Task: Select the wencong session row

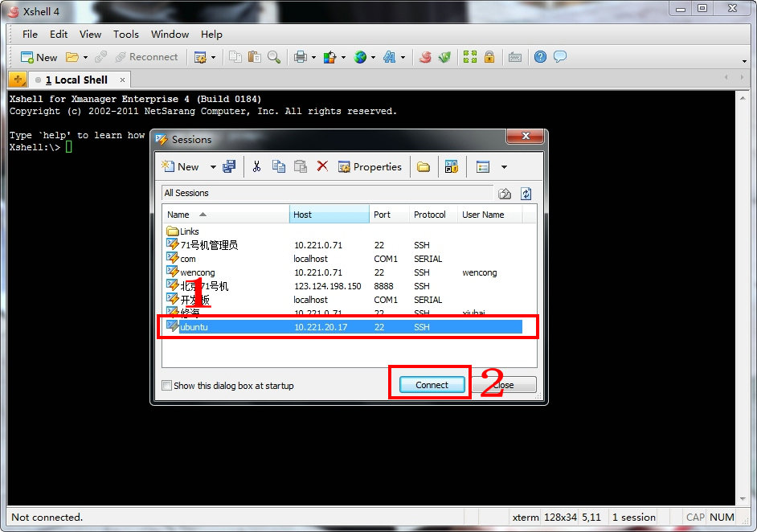Action: (x=343, y=272)
